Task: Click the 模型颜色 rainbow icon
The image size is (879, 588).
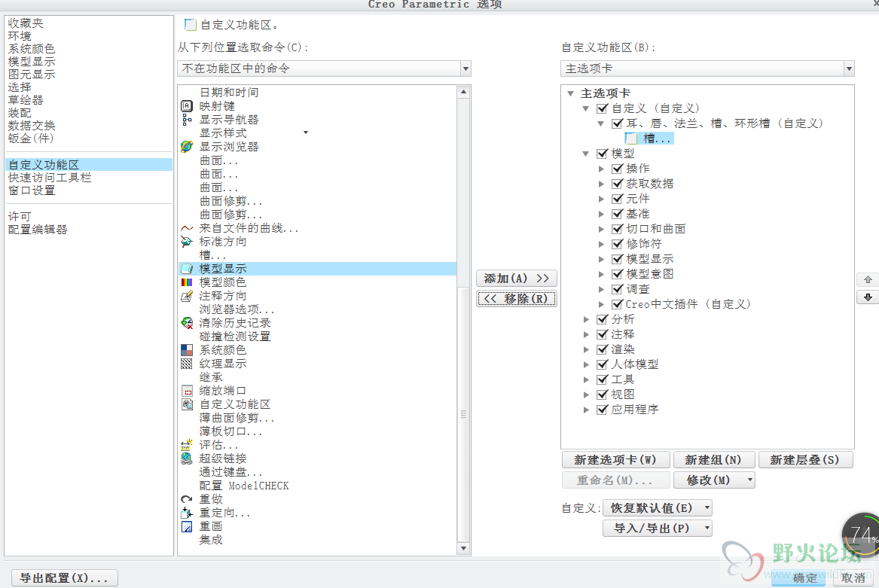Action: coord(187,282)
